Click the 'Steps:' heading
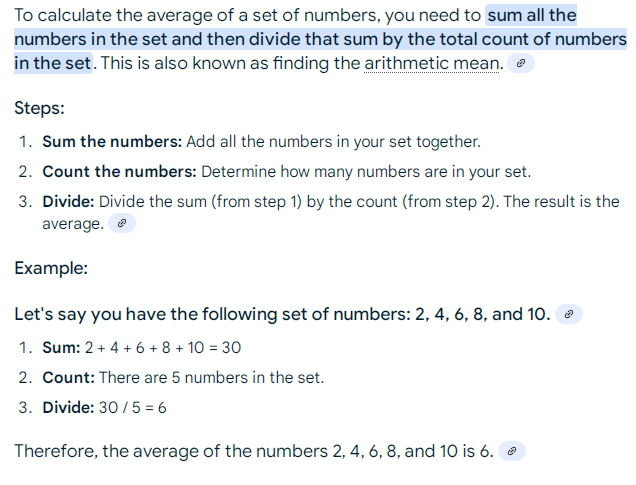636x485 pixels. [39, 108]
